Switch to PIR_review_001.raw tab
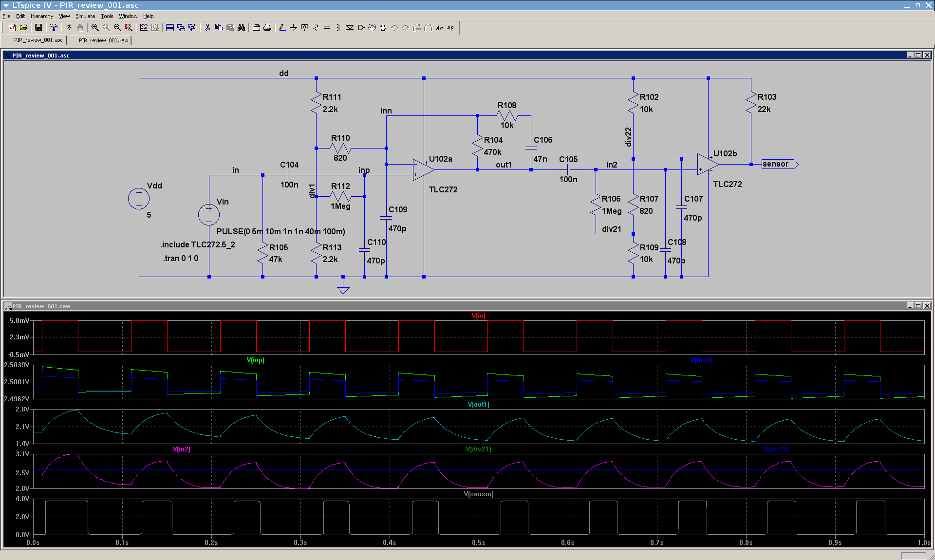Image resolution: width=935 pixels, height=560 pixels. click(103, 40)
